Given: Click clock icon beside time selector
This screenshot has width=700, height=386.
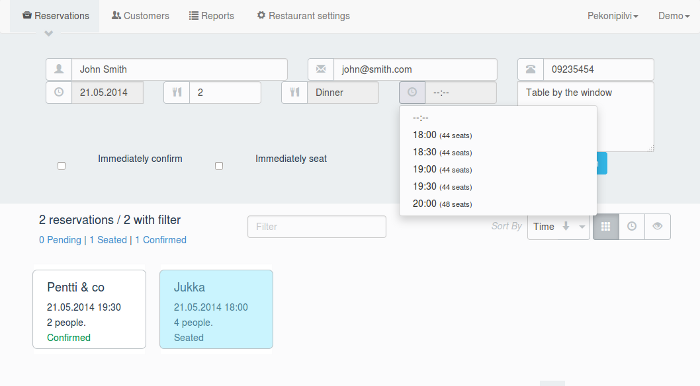Looking at the screenshot, I should 412,92.
